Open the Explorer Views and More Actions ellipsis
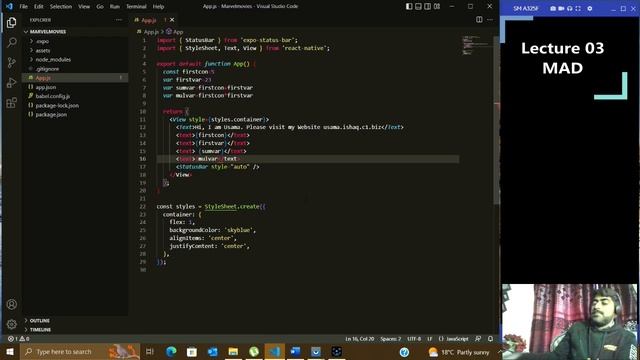The image size is (640, 360). point(119,20)
